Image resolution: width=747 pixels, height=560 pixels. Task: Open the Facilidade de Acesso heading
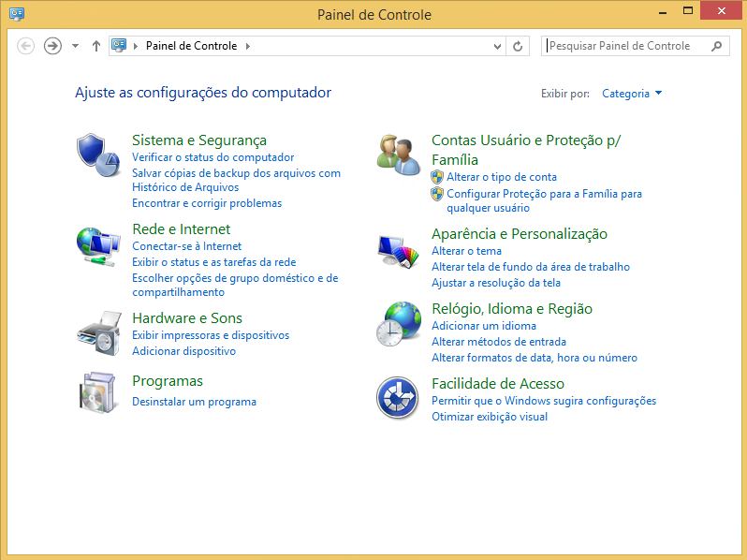click(498, 384)
